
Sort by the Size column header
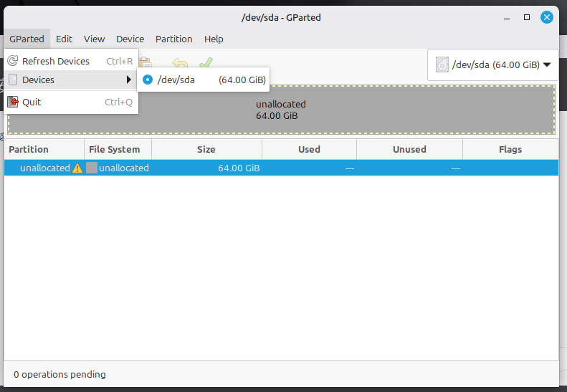click(206, 150)
